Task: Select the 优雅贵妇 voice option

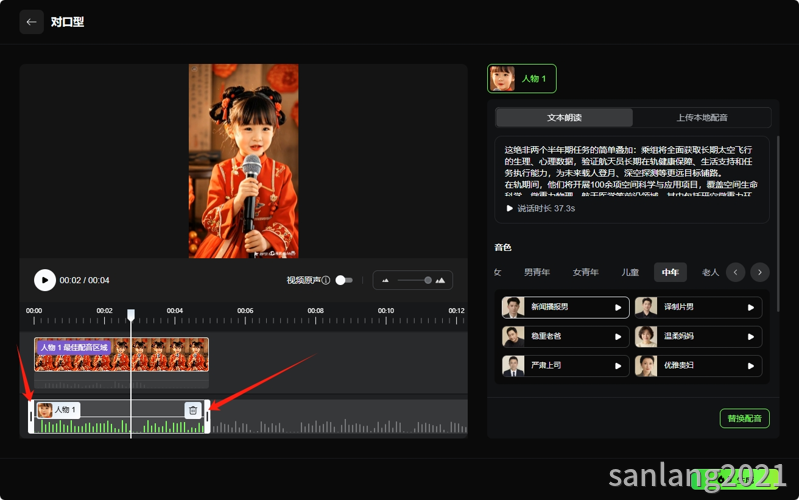Action: 698,365
